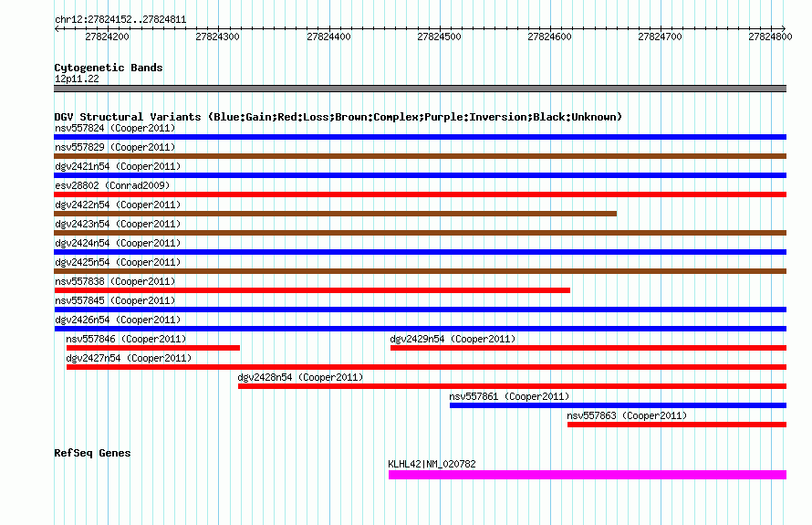The width and height of the screenshot is (812, 525).
Task: Open the dgv2428n54 (Cooper2011) label
Action: (300, 377)
